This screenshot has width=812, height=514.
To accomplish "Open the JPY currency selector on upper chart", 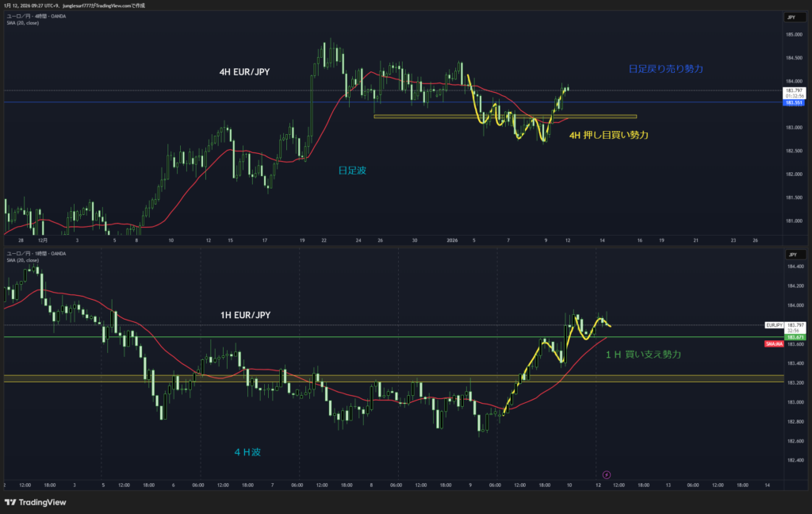I will pyautogui.click(x=790, y=17).
